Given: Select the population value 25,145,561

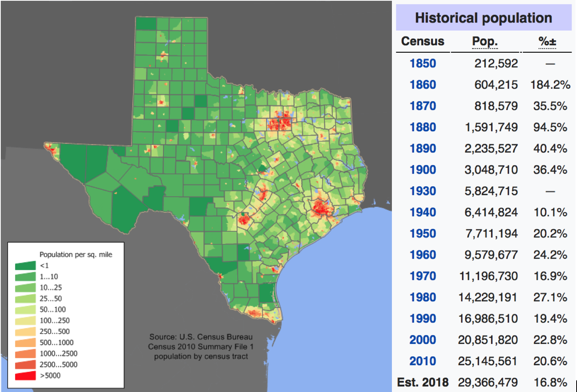Looking at the screenshot, I should coord(488,362).
